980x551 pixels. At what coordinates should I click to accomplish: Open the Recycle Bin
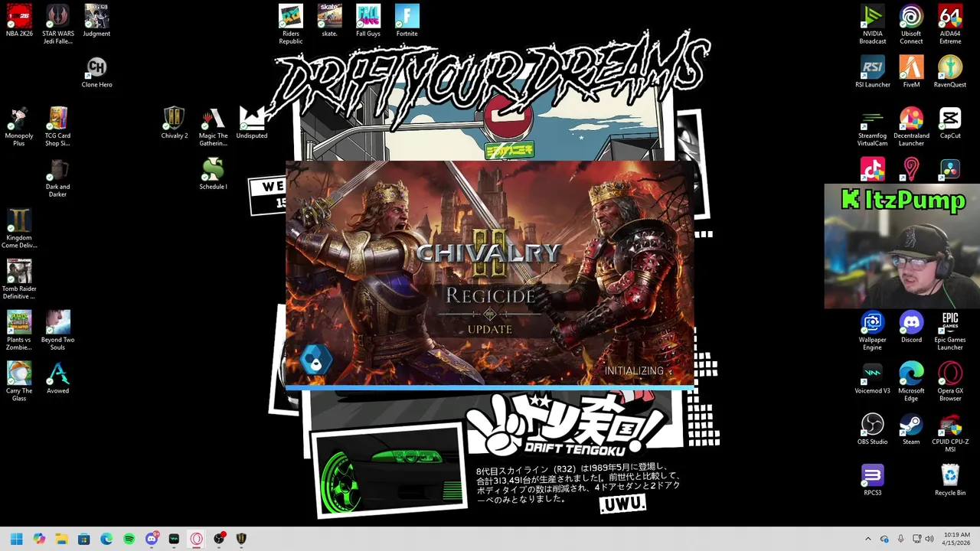[950, 480]
